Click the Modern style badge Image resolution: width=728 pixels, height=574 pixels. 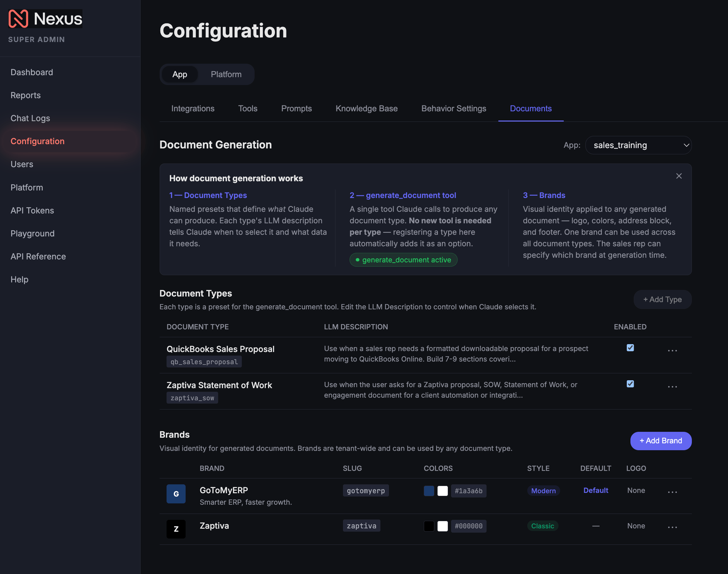(543, 491)
